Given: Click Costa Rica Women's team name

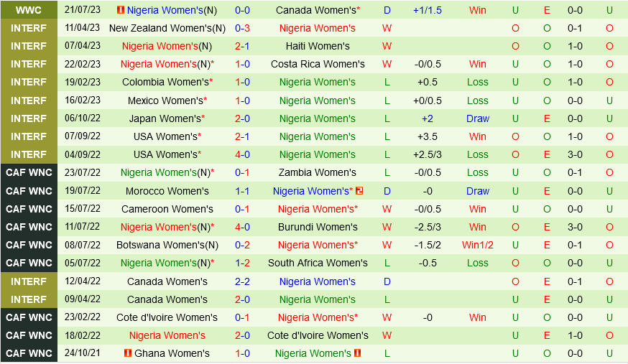Looking at the screenshot, I should coord(318,64).
